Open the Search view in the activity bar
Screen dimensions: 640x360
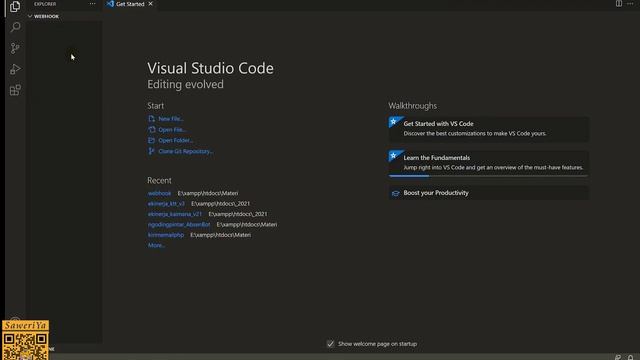click(15, 27)
